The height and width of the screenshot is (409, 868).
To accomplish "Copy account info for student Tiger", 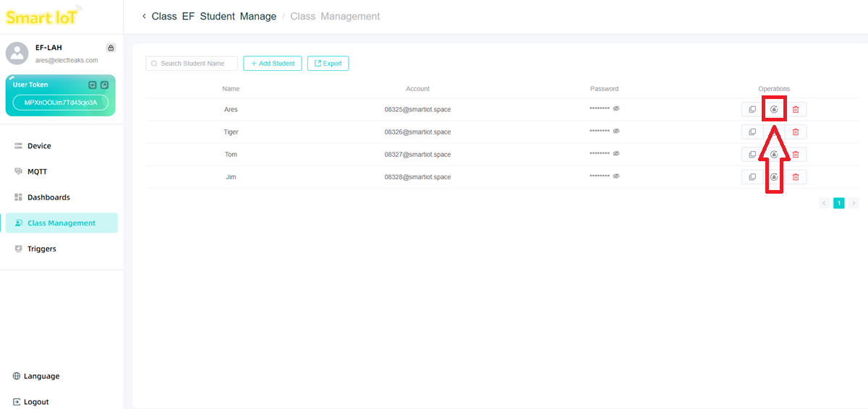I will (x=752, y=132).
